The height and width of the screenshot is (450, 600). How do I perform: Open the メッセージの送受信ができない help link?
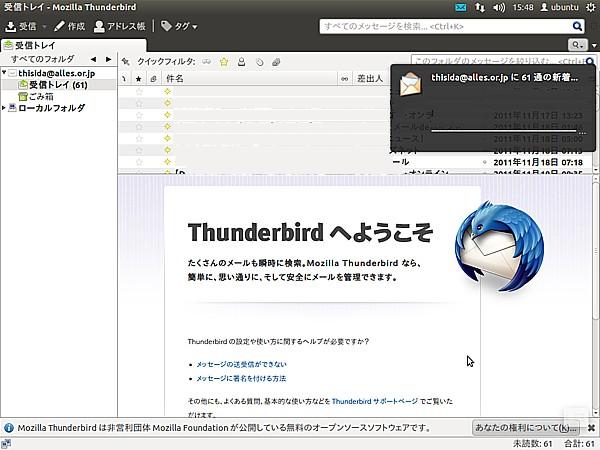241,364
